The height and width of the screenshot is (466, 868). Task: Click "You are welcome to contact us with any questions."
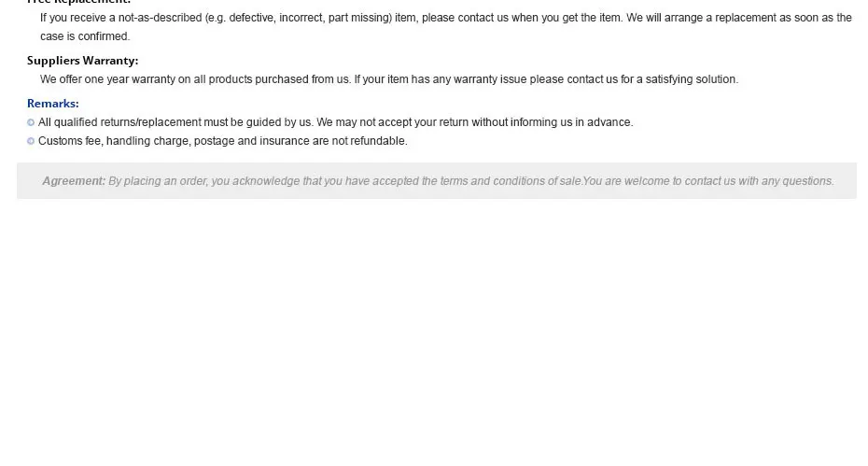(x=708, y=181)
